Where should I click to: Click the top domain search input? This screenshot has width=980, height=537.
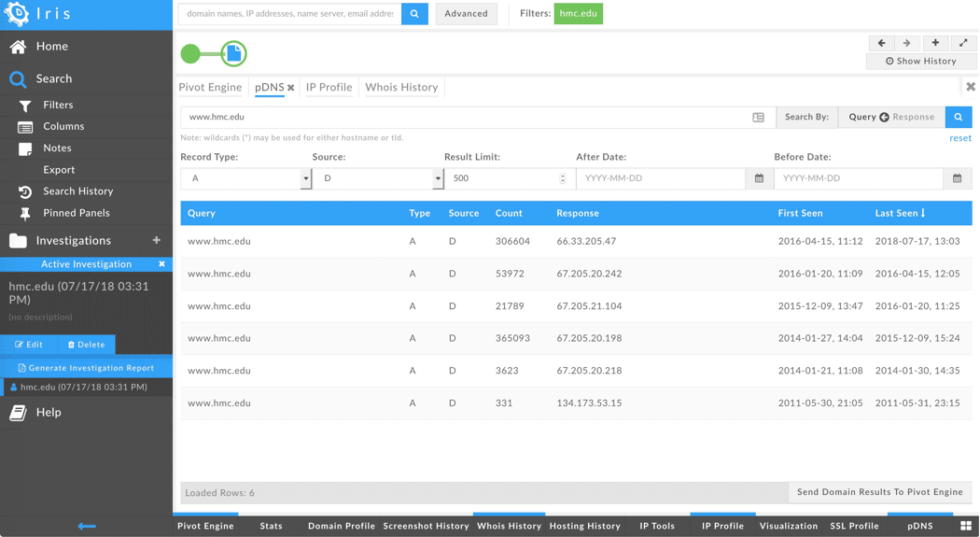pos(290,14)
